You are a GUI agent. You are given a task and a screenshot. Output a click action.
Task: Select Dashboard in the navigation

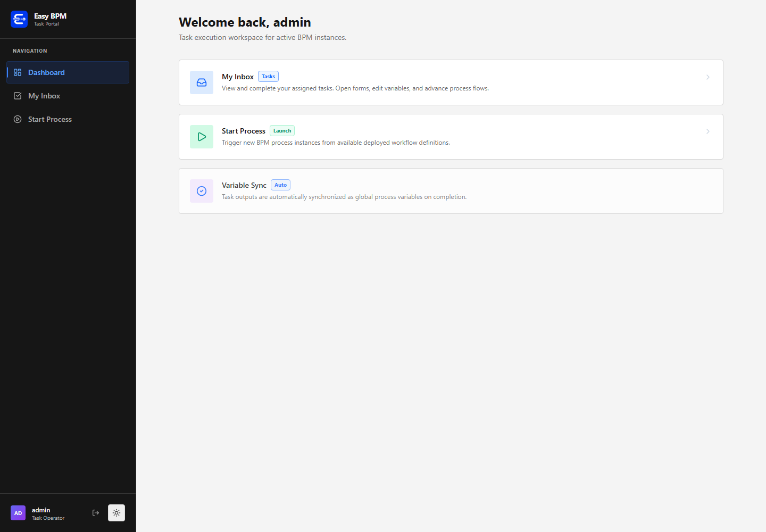click(68, 72)
